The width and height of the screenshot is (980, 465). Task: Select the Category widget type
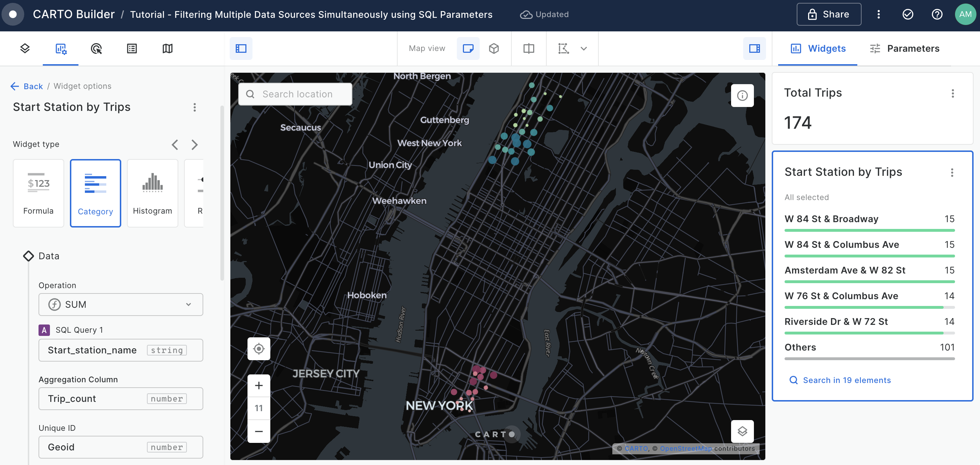96,193
